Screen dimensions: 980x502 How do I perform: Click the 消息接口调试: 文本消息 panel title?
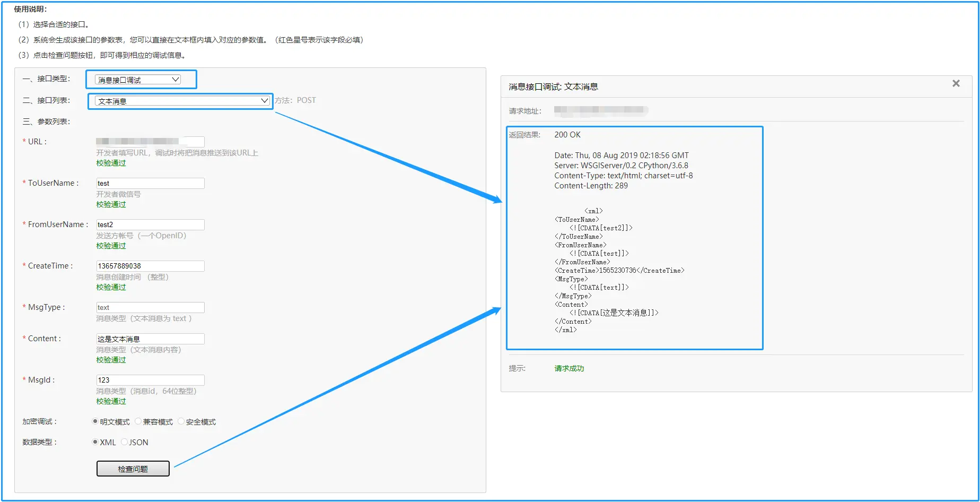point(553,86)
